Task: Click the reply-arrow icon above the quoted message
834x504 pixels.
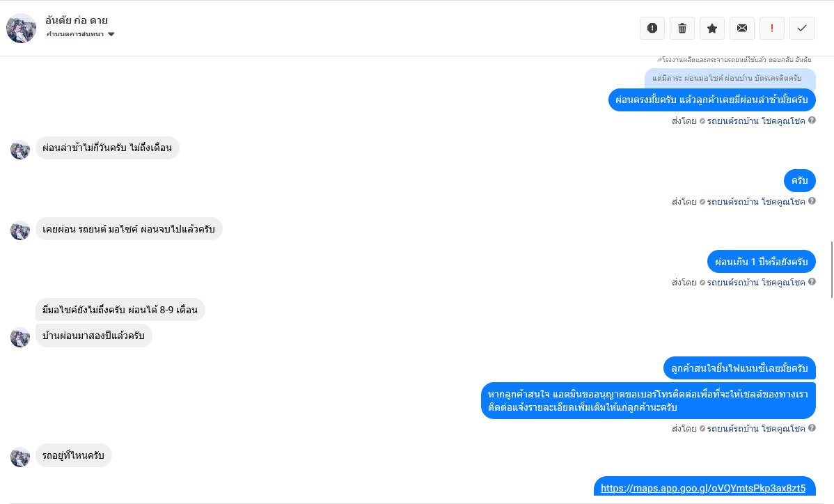Action: point(659,61)
